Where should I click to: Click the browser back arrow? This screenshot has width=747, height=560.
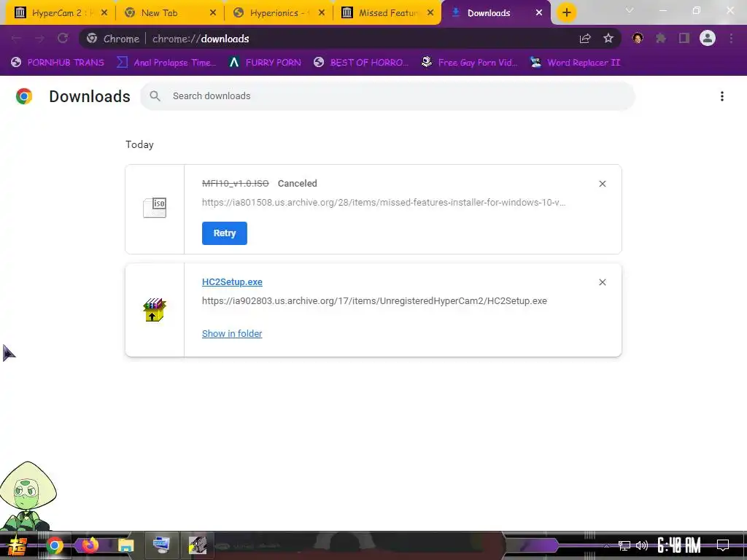click(x=16, y=39)
